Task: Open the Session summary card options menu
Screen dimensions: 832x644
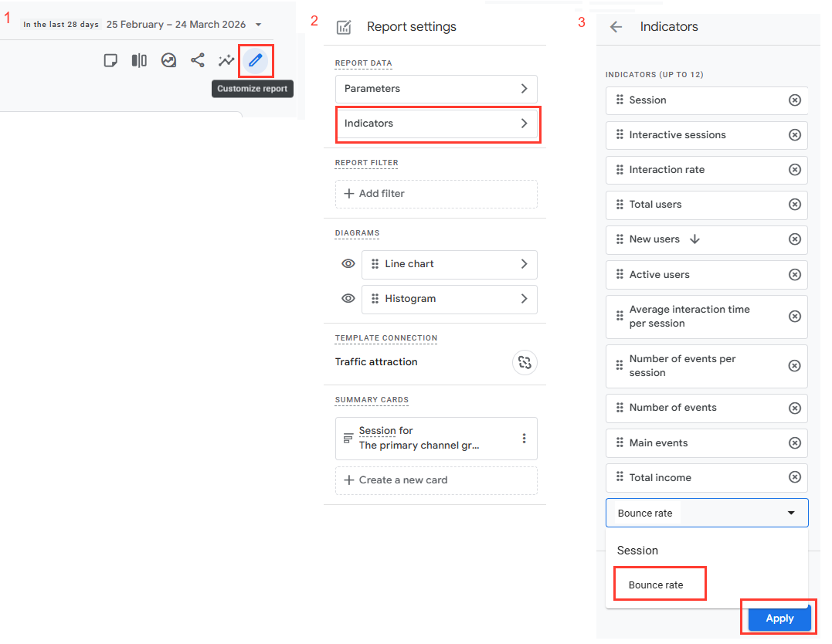Action: [x=523, y=438]
